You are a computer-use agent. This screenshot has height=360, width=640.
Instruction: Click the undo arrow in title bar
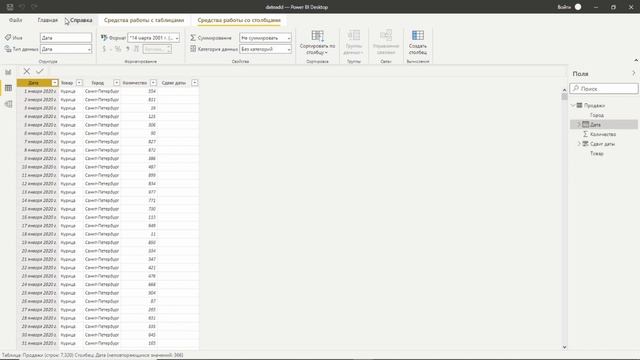point(22,7)
